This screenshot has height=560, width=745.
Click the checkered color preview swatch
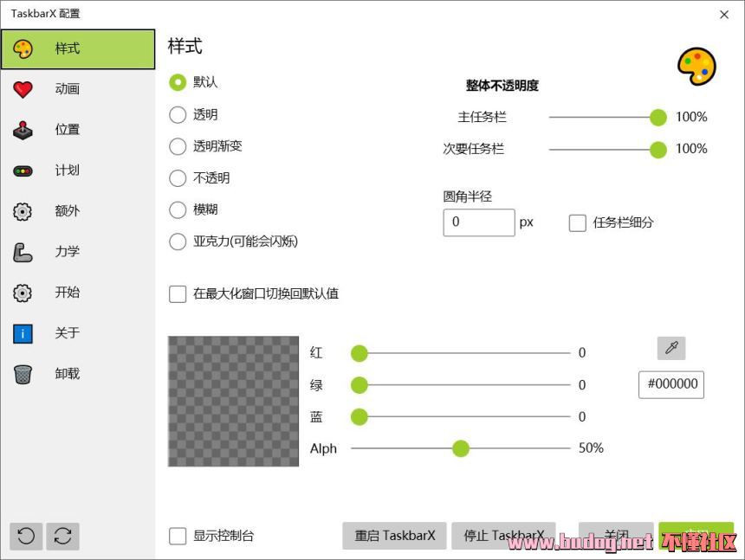pos(233,402)
